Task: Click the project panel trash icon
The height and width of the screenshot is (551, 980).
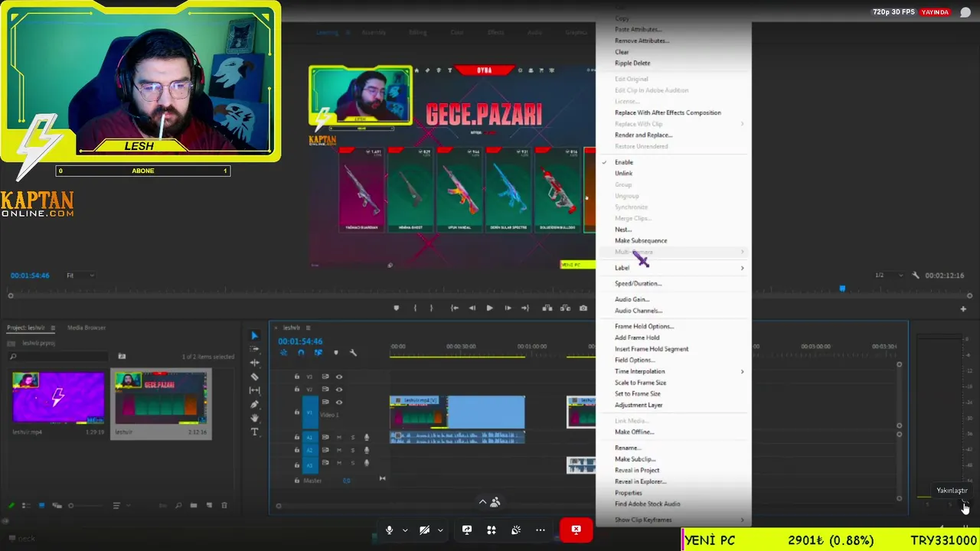Action: pos(224,505)
